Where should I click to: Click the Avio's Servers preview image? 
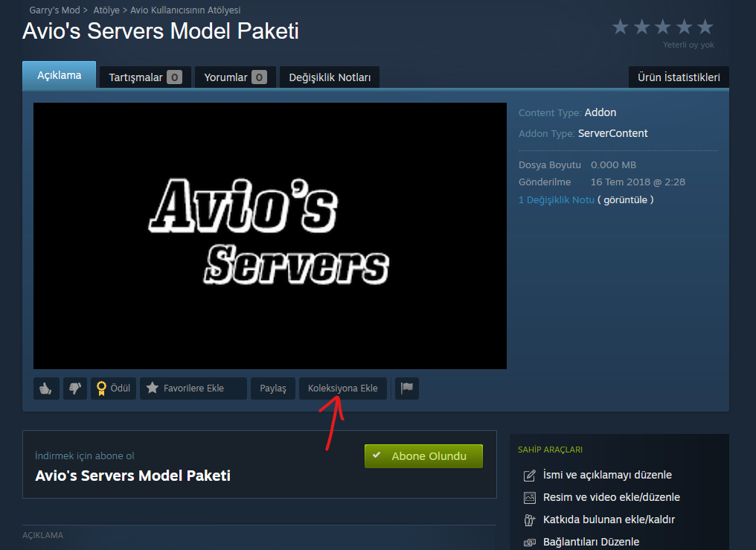pos(270,236)
